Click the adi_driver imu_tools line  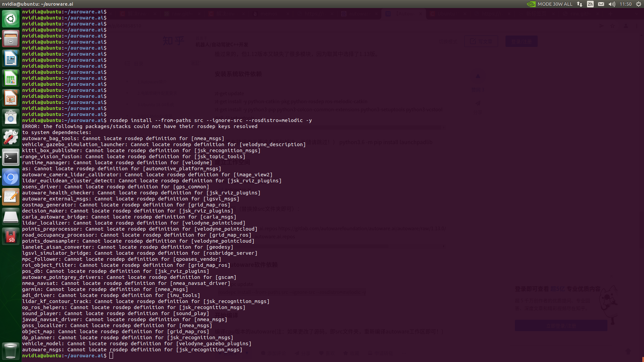(111, 295)
